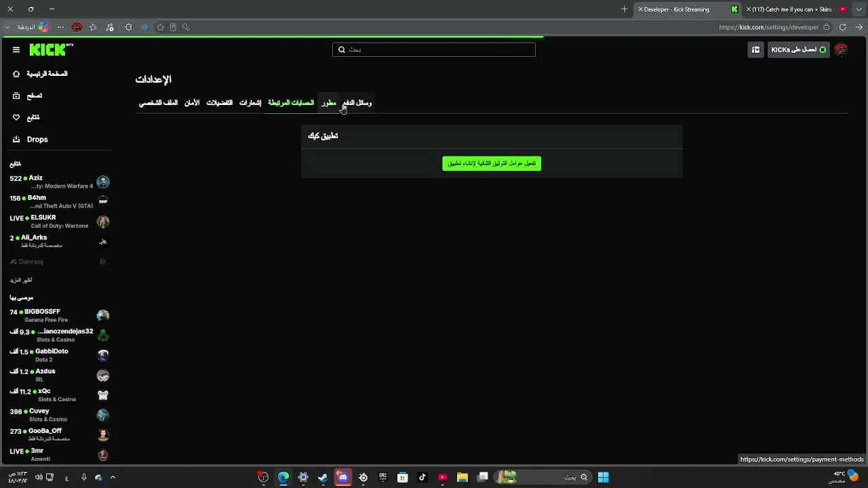Switch to the YouTube 'Catch me if you can' tab

(795, 9)
